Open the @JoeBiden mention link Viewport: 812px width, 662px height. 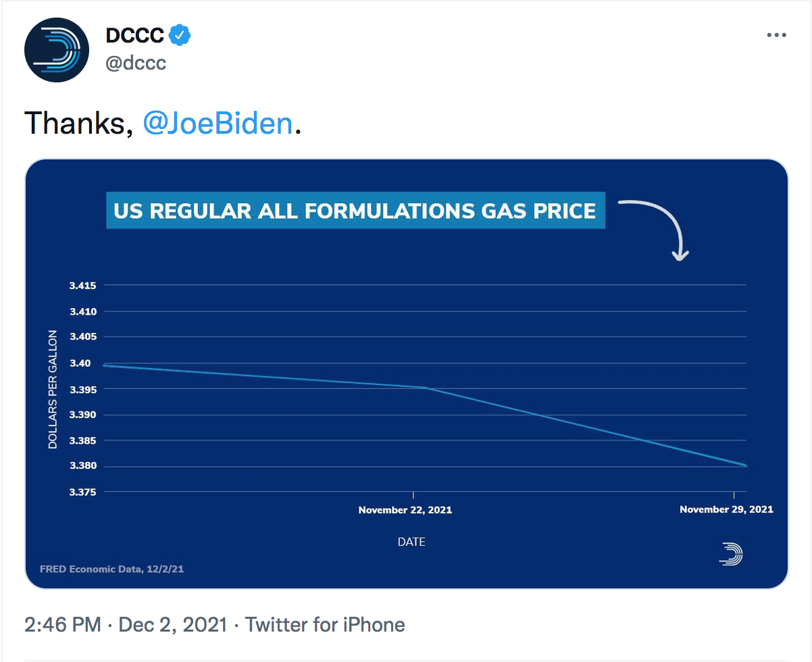point(218,124)
